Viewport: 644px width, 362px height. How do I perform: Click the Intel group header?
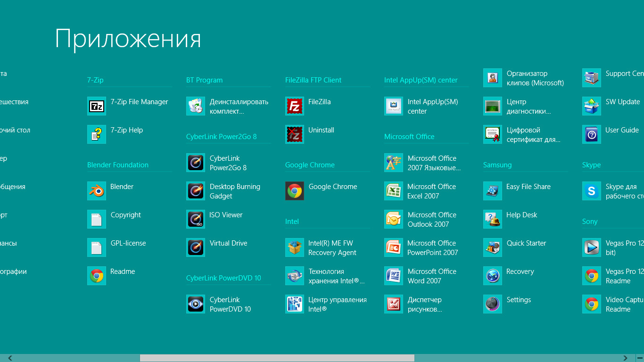(x=292, y=222)
